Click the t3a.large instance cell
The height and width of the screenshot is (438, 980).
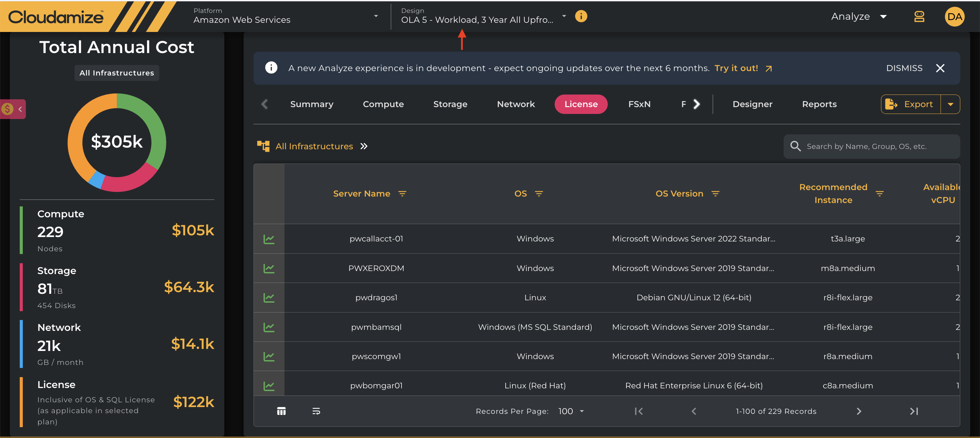point(848,239)
